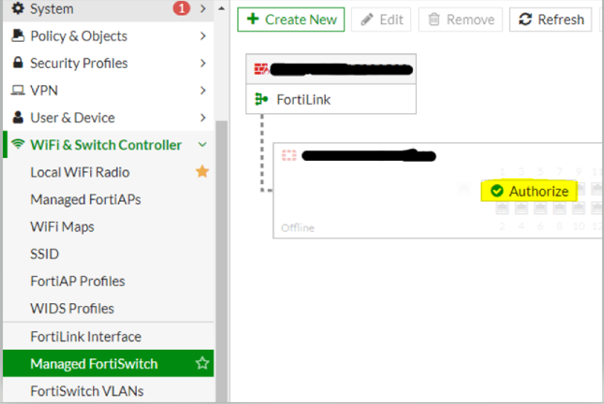Open WIDS Profiles page
This screenshot has height=404, width=604.
pyautogui.click(x=108, y=308)
